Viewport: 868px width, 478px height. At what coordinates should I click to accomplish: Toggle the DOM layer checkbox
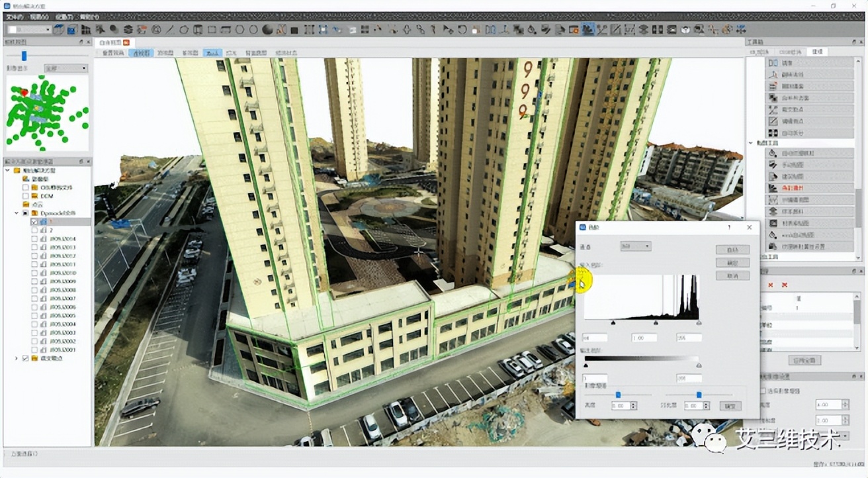[x=26, y=196]
